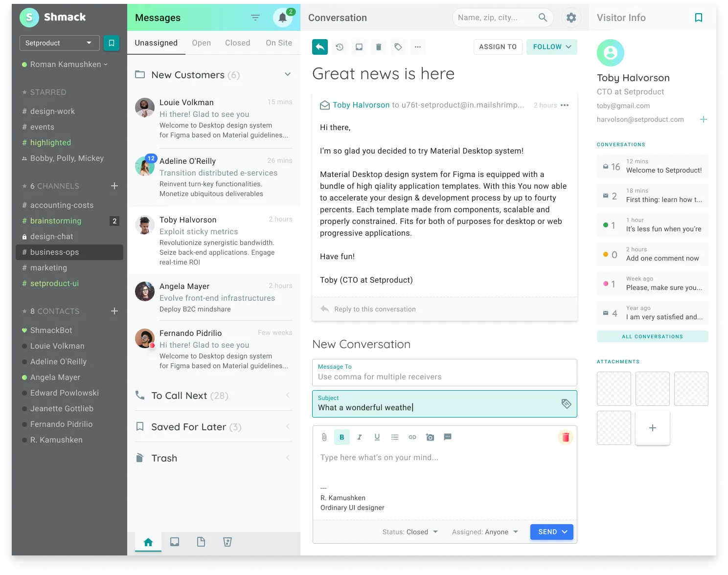728x575 pixels.
Task: Open notifications via the bell icon
Action: tap(282, 17)
